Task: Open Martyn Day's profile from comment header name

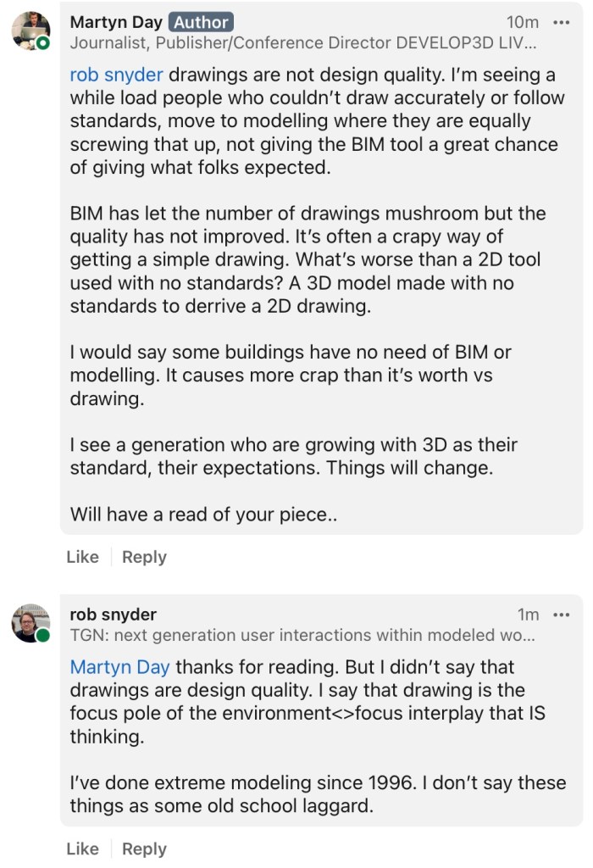Action: click(115, 22)
